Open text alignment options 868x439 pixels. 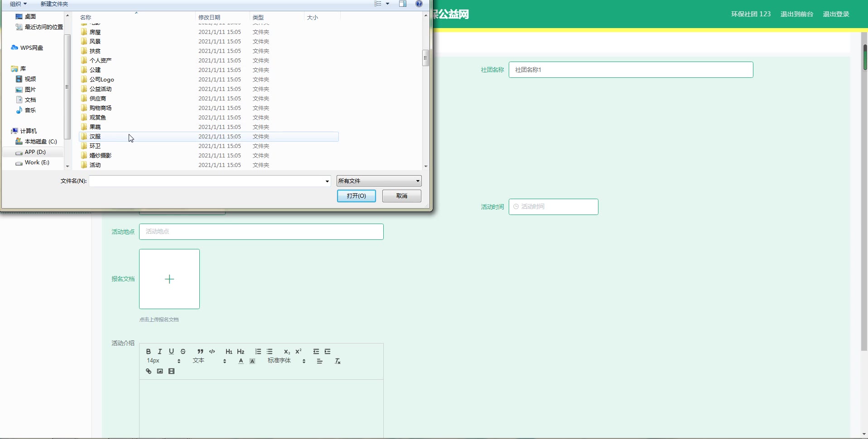point(319,361)
